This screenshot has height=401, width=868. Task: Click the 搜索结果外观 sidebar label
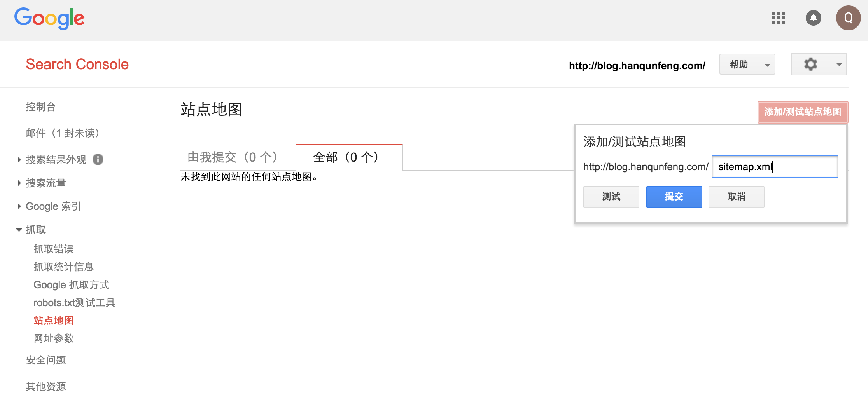click(x=56, y=160)
